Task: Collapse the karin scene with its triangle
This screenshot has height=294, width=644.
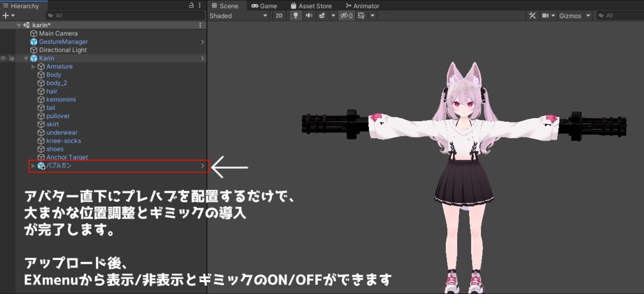Action: [x=18, y=25]
